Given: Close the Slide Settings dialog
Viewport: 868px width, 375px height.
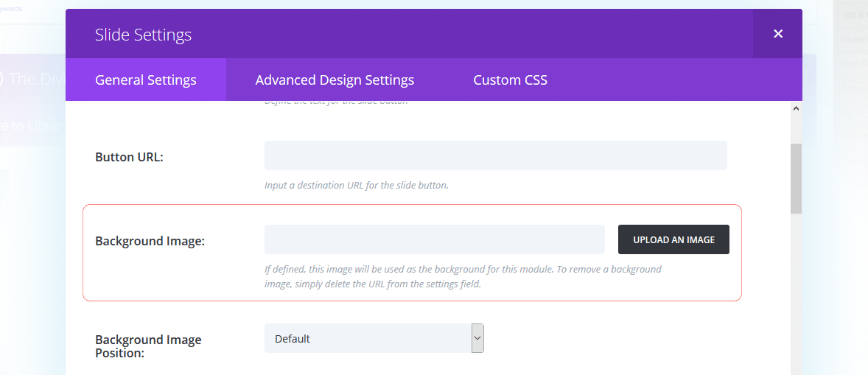Looking at the screenshot, I should 778,34.
